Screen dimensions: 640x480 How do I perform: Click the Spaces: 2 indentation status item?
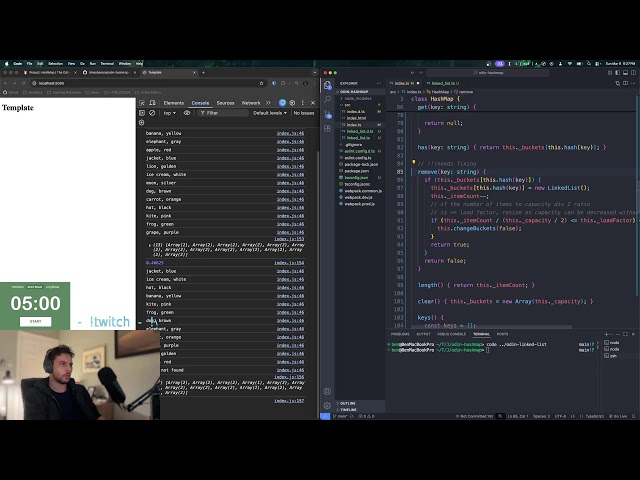pos(541,416)
